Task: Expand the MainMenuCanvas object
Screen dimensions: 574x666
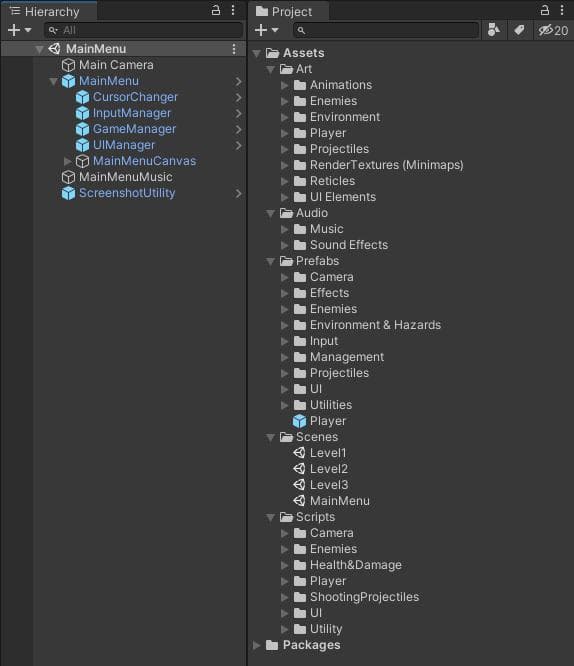Action: (x=67, y=161)
